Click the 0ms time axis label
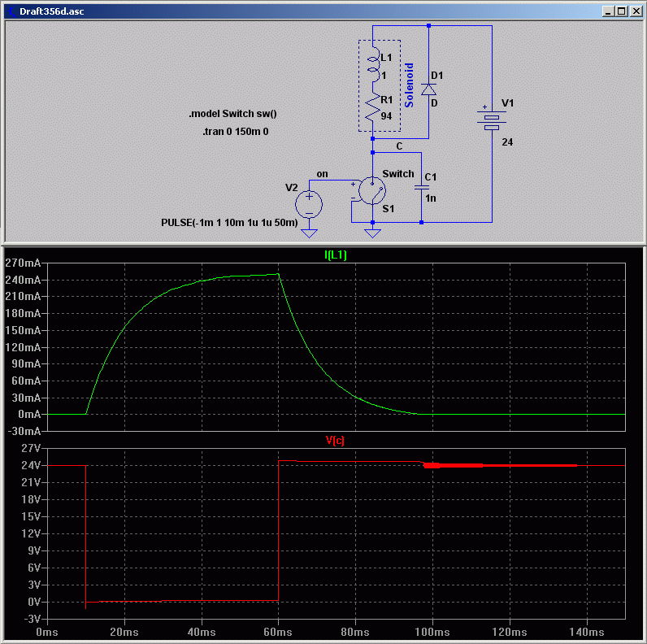This screenshot has width=647, height=644. (47, 632)
